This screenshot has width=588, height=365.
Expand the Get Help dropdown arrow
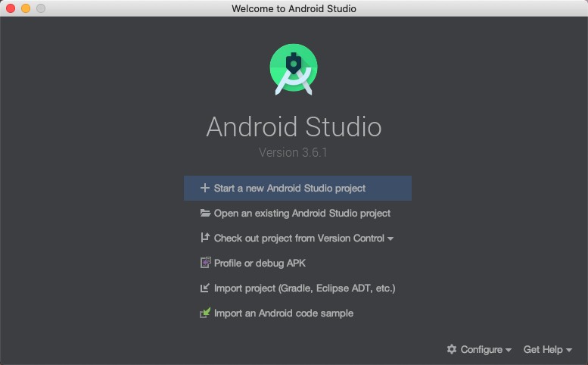pyautogui.click(x=569, y=350)
